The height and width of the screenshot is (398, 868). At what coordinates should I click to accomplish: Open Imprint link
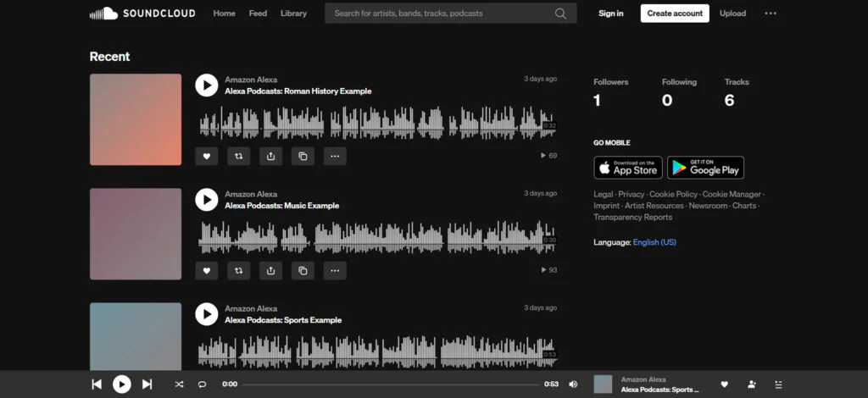tap(607, 206)
